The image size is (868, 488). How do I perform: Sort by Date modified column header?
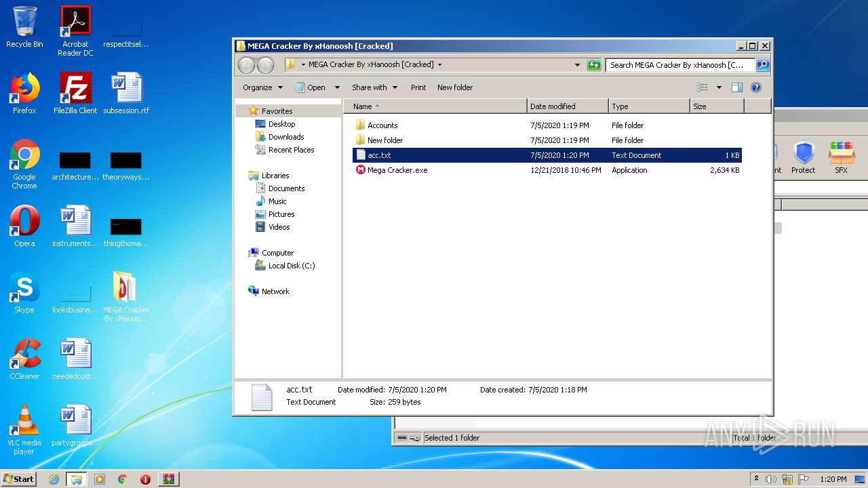(x=568, y=106)
